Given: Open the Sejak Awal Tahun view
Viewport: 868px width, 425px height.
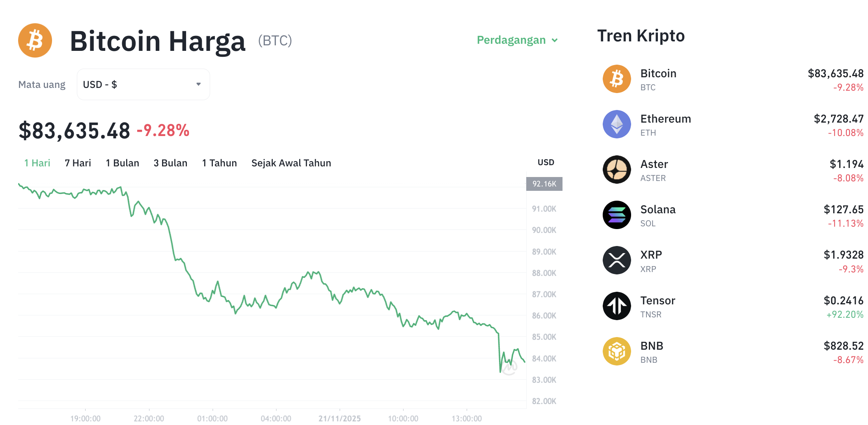Looking at the screenshot, I should (x=291, y=163).
